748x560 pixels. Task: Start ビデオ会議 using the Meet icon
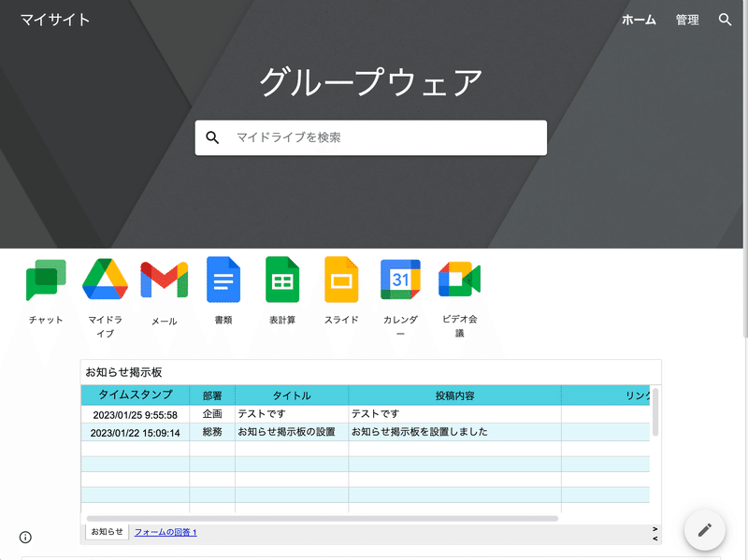coord(458,280)
